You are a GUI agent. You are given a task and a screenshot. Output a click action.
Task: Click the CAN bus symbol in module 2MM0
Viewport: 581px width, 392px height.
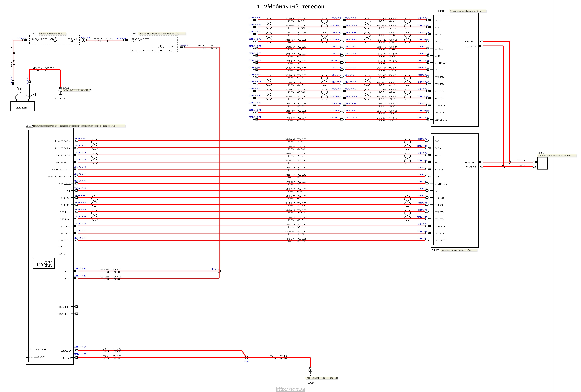(x=44, y=263)
